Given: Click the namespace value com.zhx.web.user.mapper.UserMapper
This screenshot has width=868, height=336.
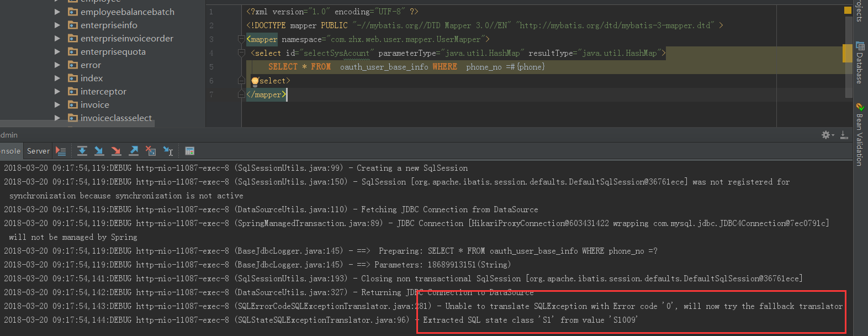Looking at the screenshot, I should coord(406,39).
